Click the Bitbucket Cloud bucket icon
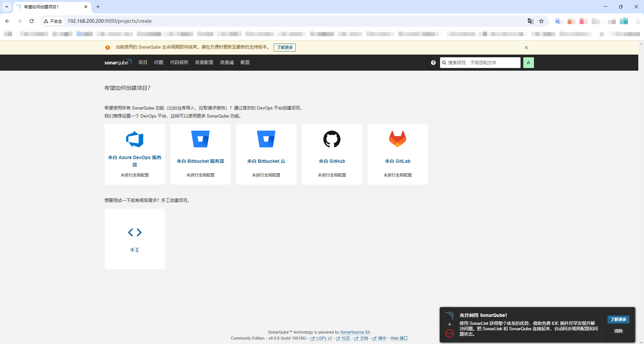Image resolution: width=644 pixels, height=344 pixels. (x=266, y=139)
